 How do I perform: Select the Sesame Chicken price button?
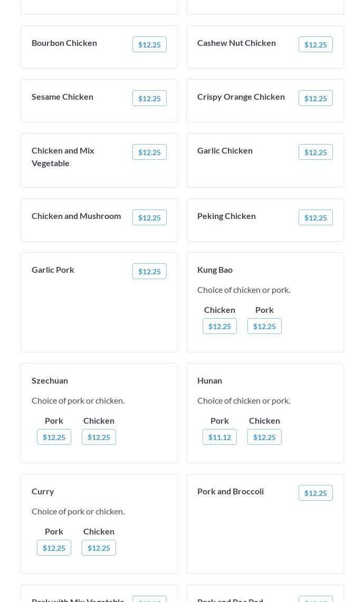(x=149, y=99)
